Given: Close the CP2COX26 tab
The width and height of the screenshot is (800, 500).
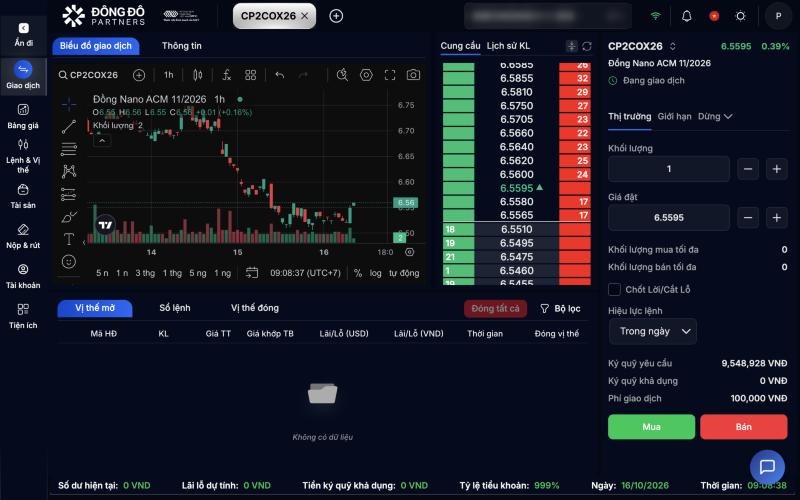Looking at the screenshot, I should coord(305,16).
